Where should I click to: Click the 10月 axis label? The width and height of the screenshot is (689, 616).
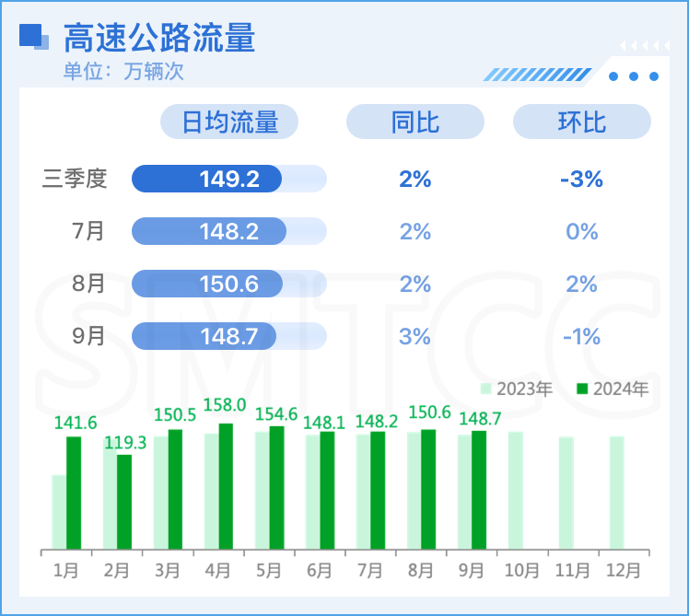click(x=522, y=571)
